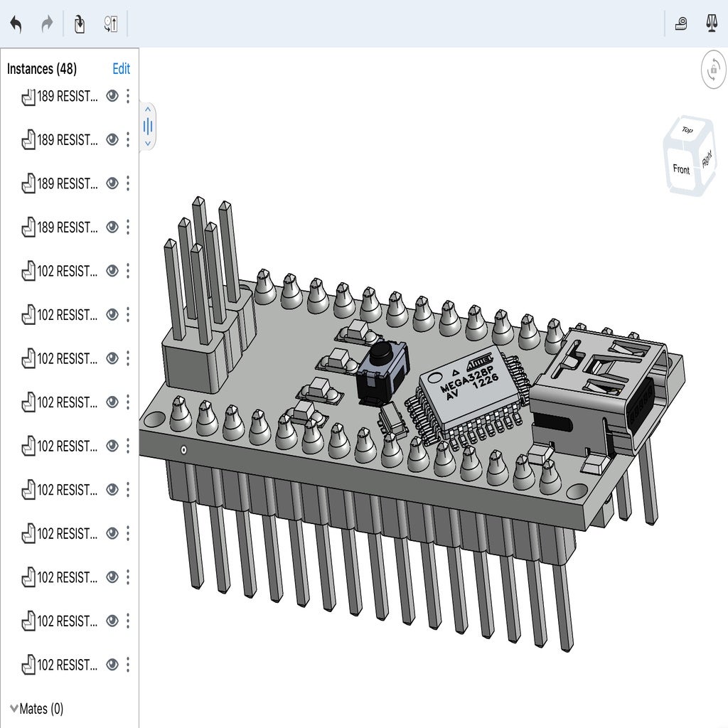Click the down chevron on the panel divider
This screenshot has height=728, width=728.
pos(147,142)
